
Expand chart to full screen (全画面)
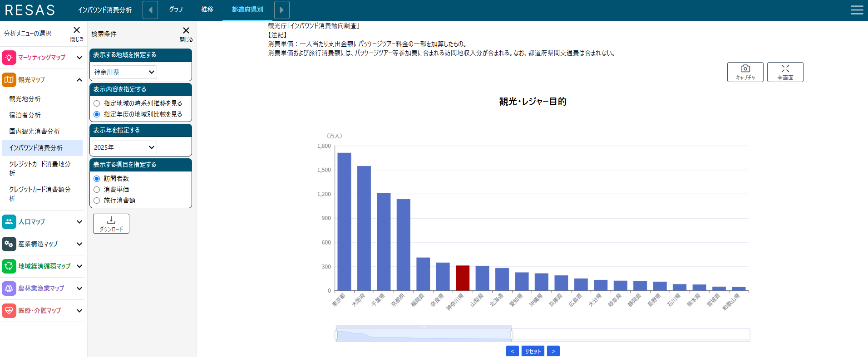tap(785, 72)
